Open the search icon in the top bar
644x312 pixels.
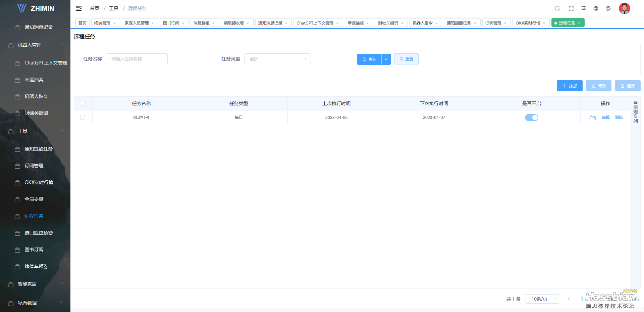point(557,8)
